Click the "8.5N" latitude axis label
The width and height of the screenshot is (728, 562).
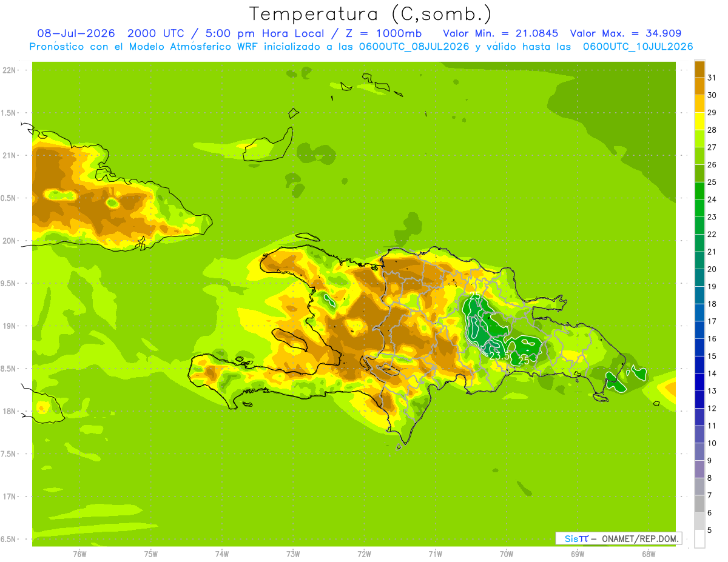coord(8,369)
